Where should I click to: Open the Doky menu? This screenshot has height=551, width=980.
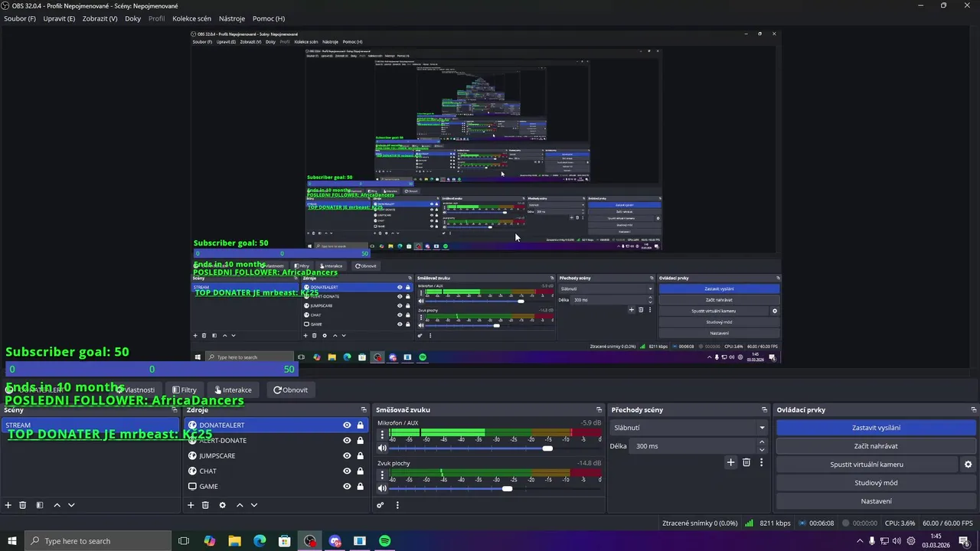(x=133, y=18)
